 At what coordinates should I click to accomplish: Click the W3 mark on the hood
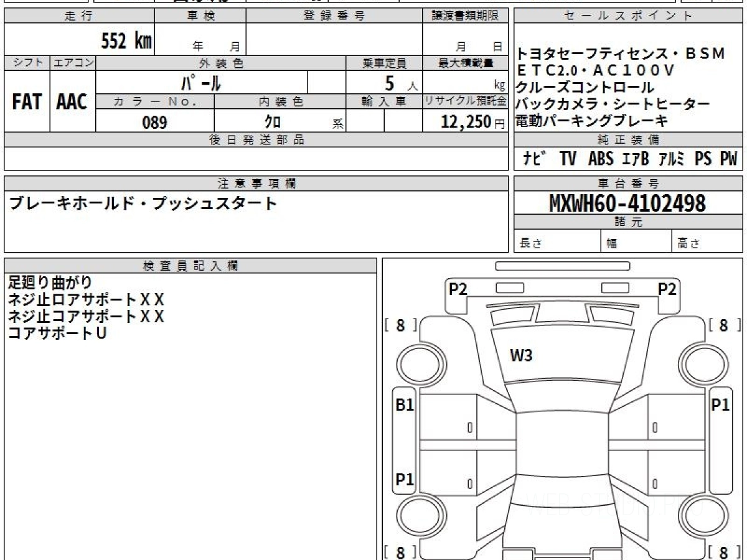click(x=521, y=356)
